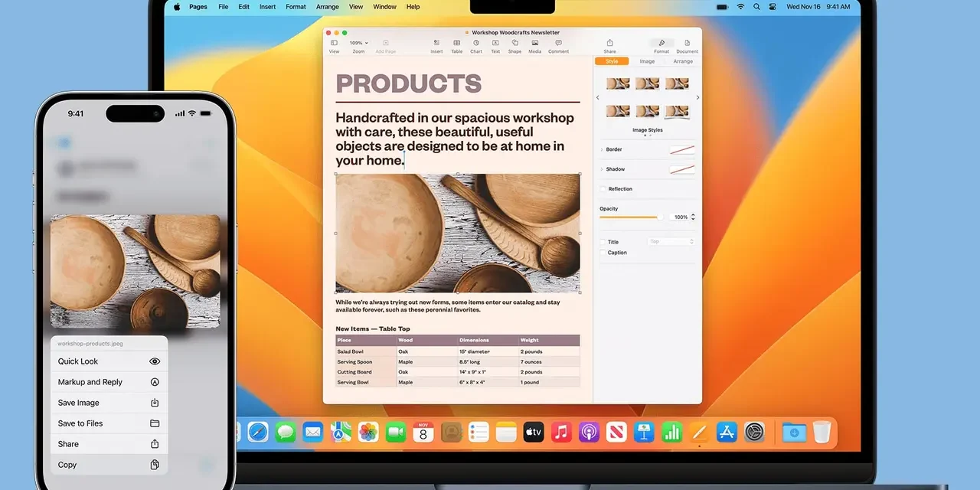The width and height of the screenshot is (980, 490).
Task: Open Music from the Dock
Action: pyautogui.click(x=561, y=432)
